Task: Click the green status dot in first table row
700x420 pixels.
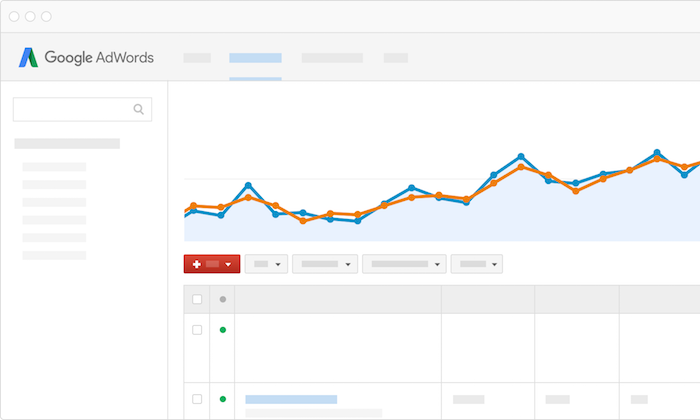Action: [x=222, y=329]
